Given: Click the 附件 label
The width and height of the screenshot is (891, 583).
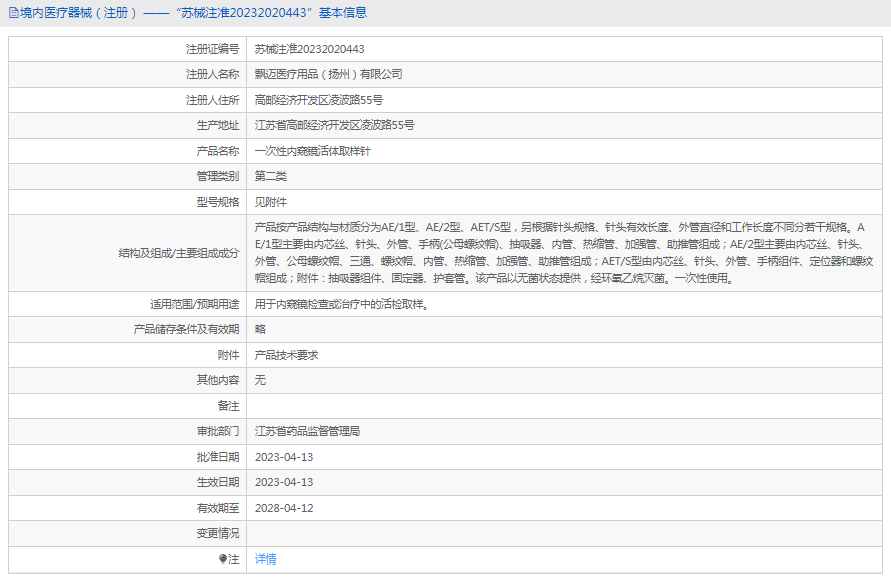Looking at the screenshot, I should click(228, 355).
